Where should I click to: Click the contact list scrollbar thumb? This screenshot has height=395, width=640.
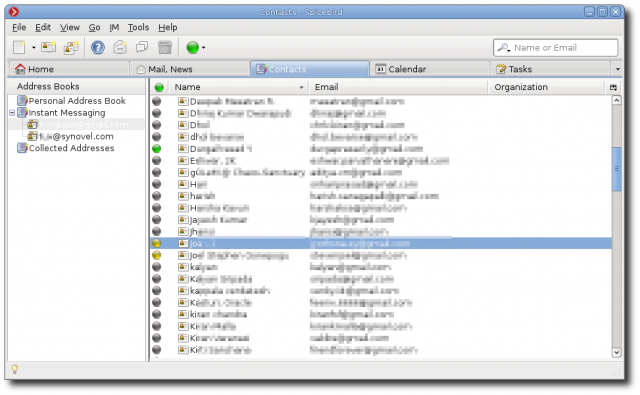pos(616,169)
